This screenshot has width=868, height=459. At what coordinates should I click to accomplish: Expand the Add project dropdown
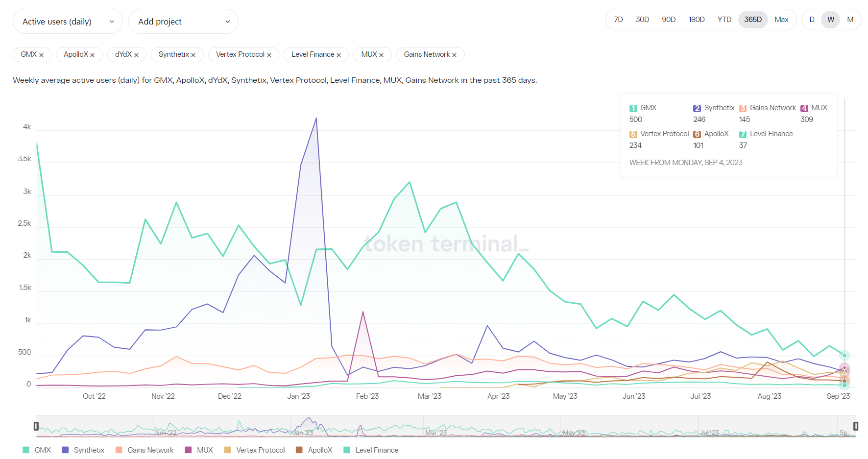click(183, 22)
